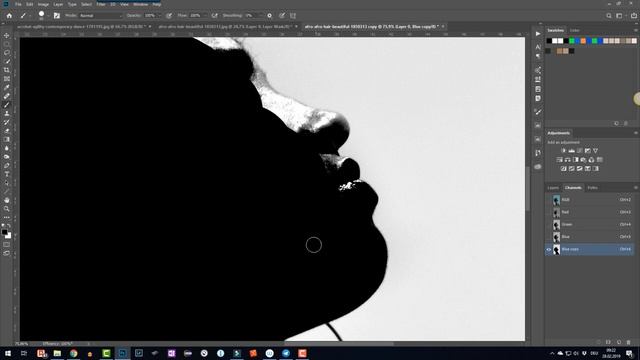Add a Vibrance adjustment

[596, 151]
